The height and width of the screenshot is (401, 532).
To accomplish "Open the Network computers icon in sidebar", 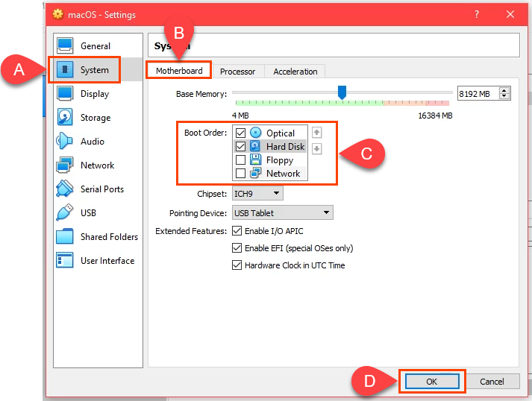I will [64, 165].
